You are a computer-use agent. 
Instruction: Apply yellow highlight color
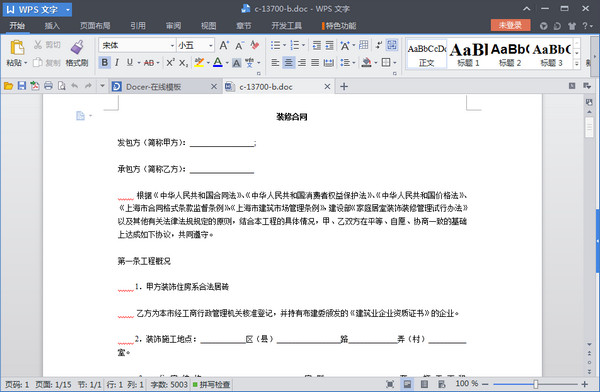(199, 62)
